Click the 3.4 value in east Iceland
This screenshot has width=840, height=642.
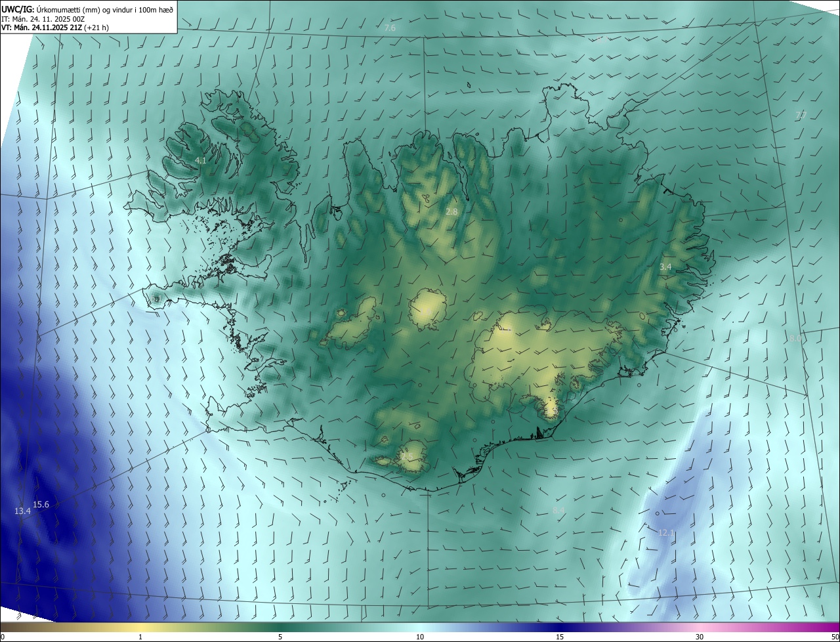pos(665,267)
